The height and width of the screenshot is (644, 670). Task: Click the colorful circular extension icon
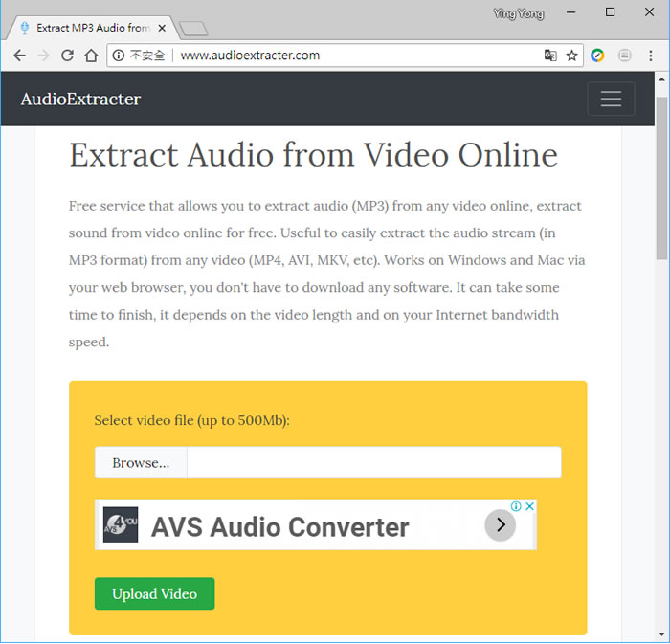click(x=597, y=56)
